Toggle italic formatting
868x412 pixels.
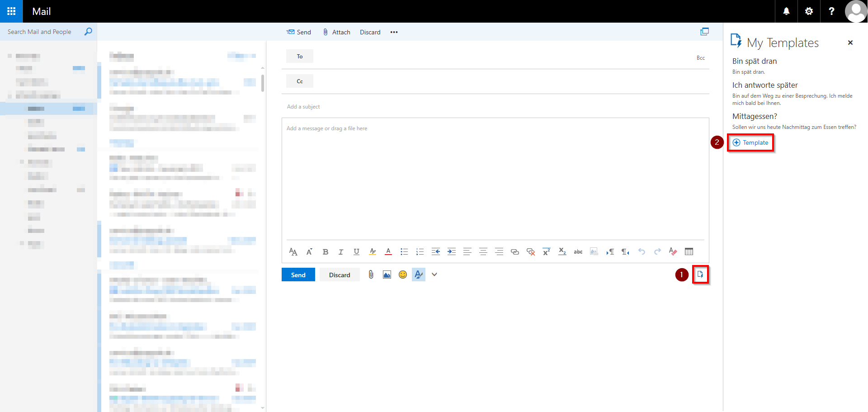(x=341, y=252)
